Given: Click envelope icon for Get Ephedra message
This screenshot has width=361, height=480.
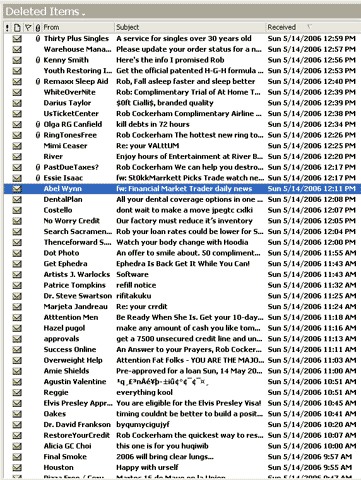Looking at the screenshot, I should pyautogui.click(x=17, y=264).
